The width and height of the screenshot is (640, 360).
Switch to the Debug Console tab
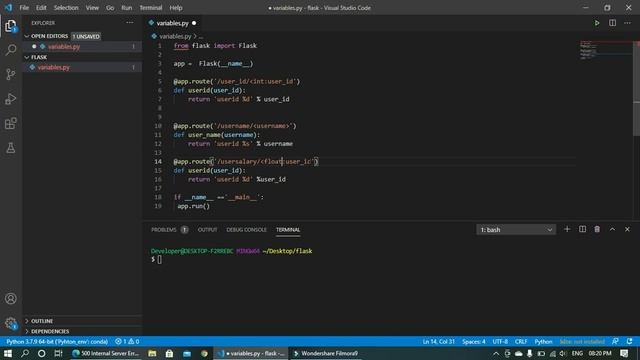click(247, 230)
